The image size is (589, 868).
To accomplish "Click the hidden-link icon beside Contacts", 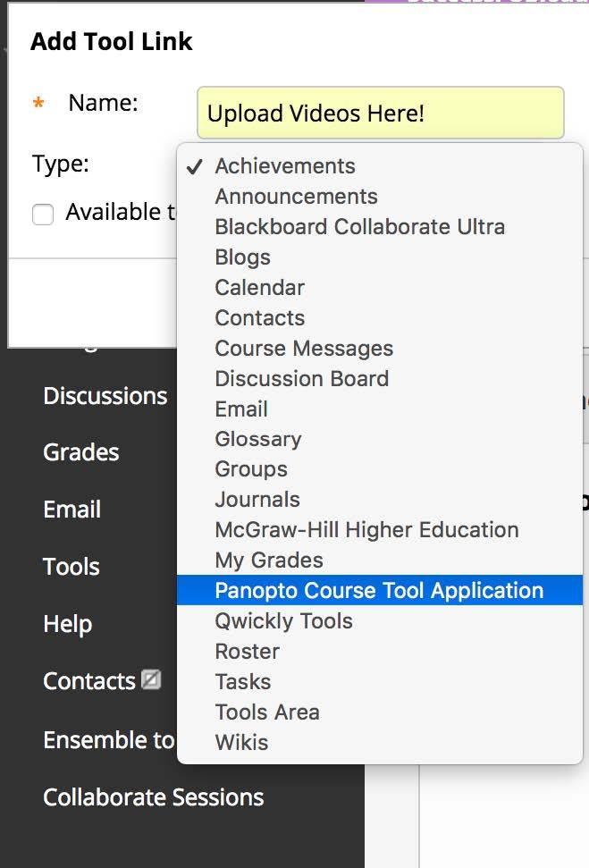I will point(152,680).
